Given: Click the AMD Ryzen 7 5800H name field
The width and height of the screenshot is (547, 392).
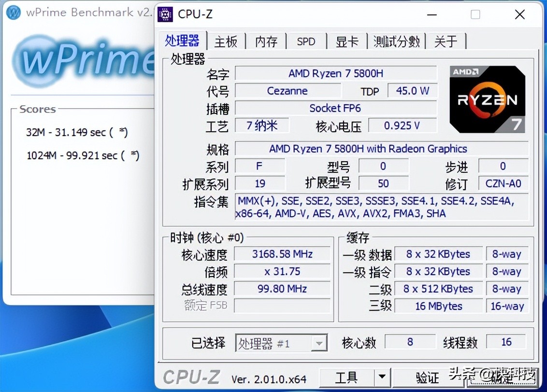Looking at the screenshot, I should (x=335, y=73).
